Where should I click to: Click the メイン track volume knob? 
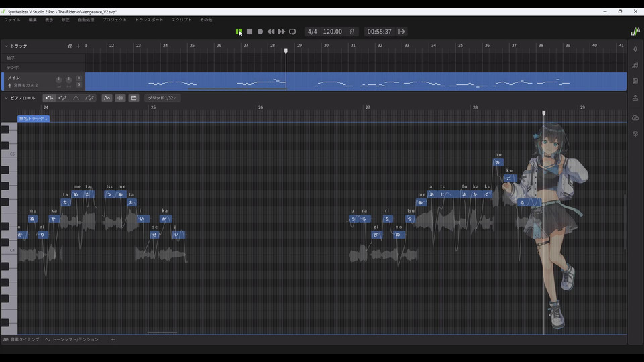click(59, 79)
